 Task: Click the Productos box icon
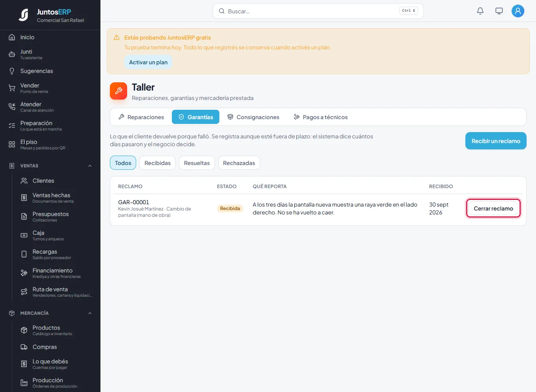[x=24, y=330]
